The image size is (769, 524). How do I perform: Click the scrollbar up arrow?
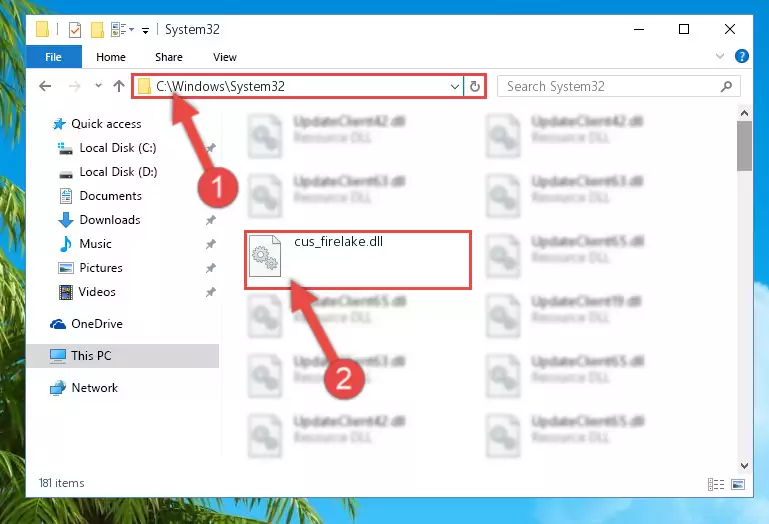pyautogui.click(x=744, y=113)
